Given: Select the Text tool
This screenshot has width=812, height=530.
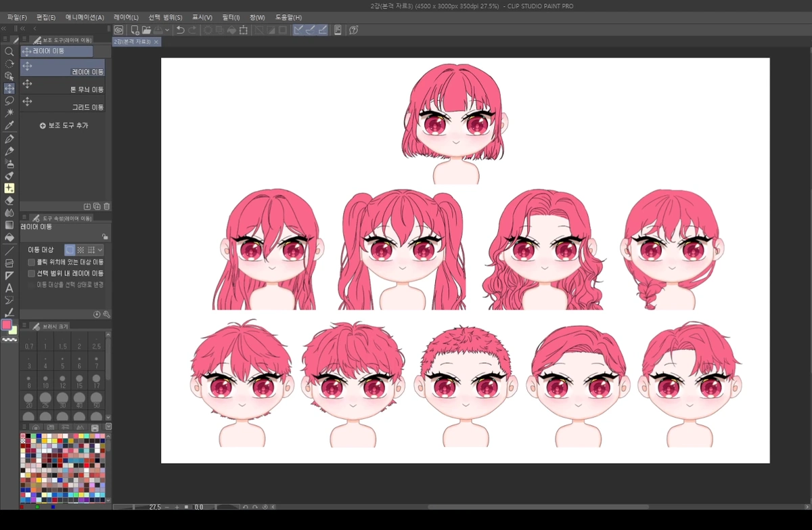Looking at the screenshot, I should click(9, 288).
